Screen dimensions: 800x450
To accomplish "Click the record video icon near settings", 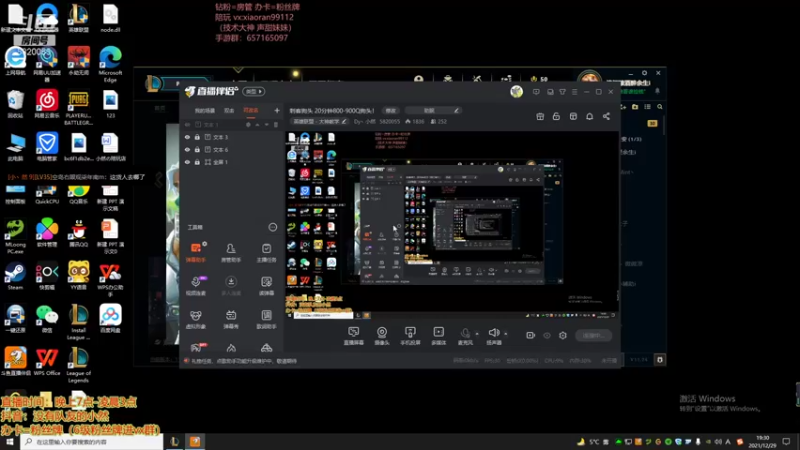I will pos(531,335).
